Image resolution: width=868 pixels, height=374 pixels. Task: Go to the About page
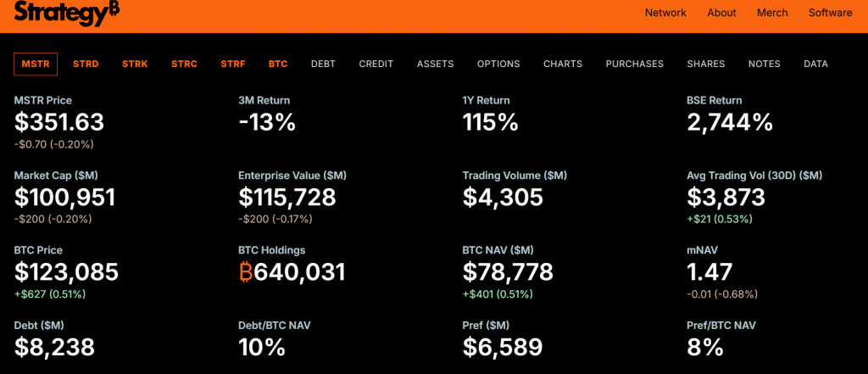pos(722,13)
